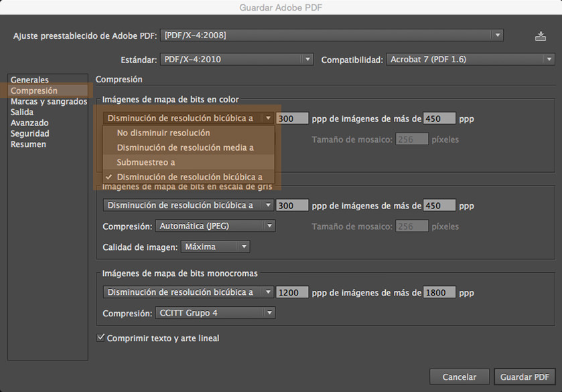
Task: Open the Estándar dropdown
Action: (236, 60)
